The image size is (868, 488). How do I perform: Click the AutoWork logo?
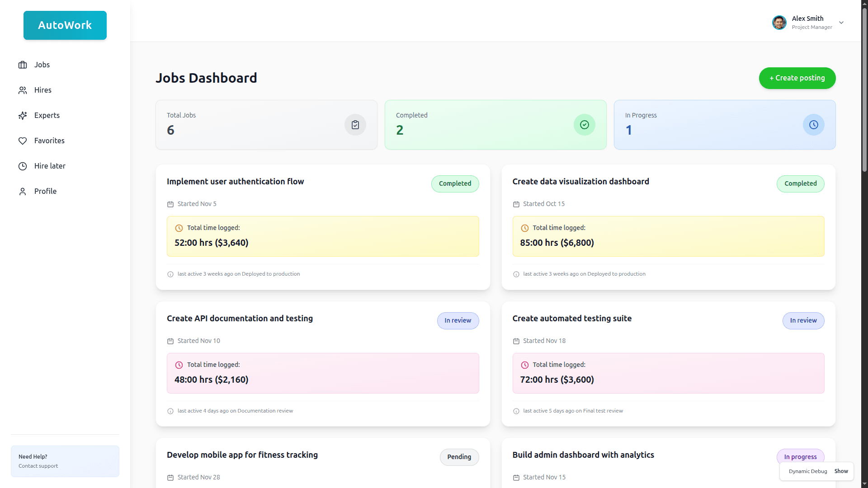[65, 25]
